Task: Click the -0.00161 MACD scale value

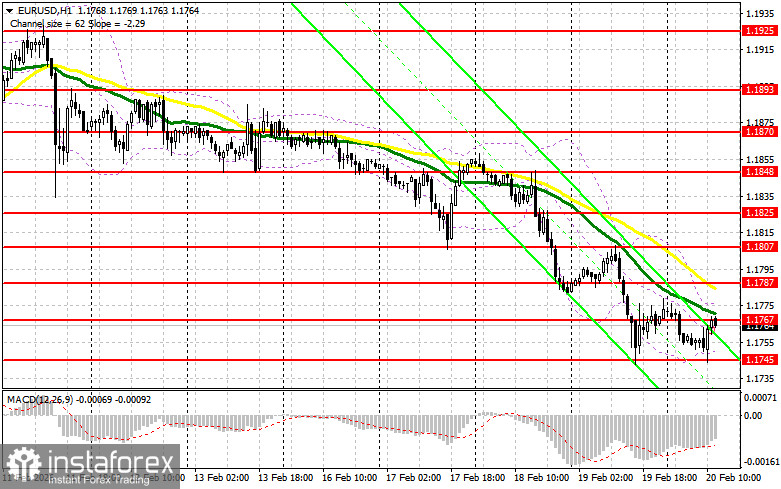Action: pos(760,462)
